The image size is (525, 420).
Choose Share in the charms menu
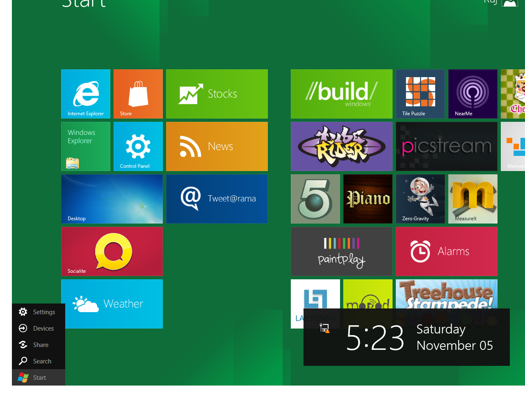coord(39,345)
